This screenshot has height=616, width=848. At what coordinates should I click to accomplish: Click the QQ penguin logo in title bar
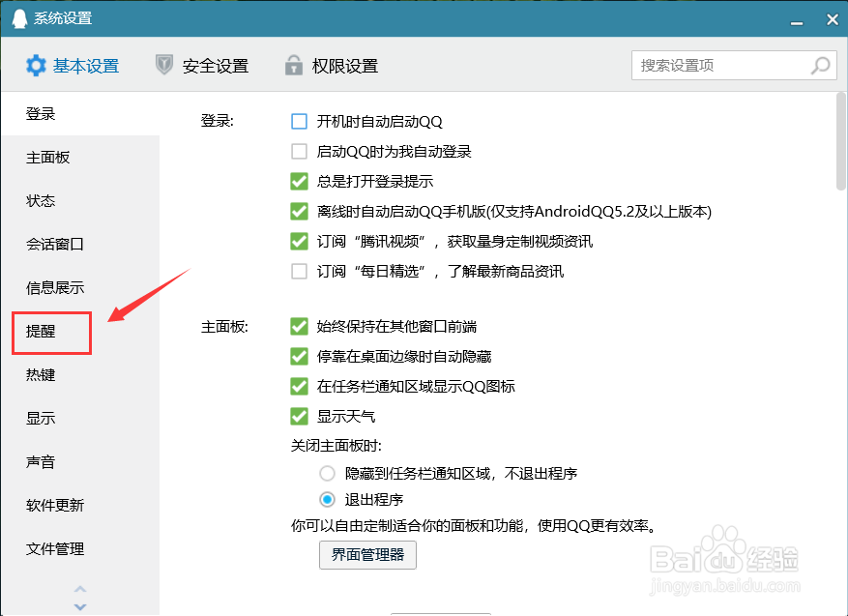(19, 18)
